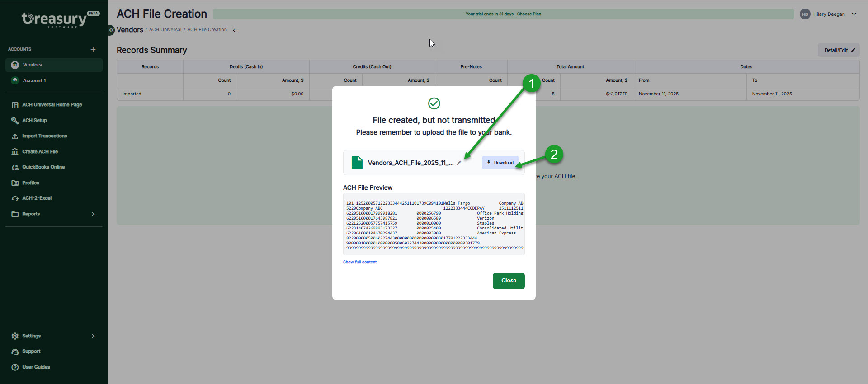The image size is (868, 384).
Task: Click the Support headset icon
Action: coord(15,351)
